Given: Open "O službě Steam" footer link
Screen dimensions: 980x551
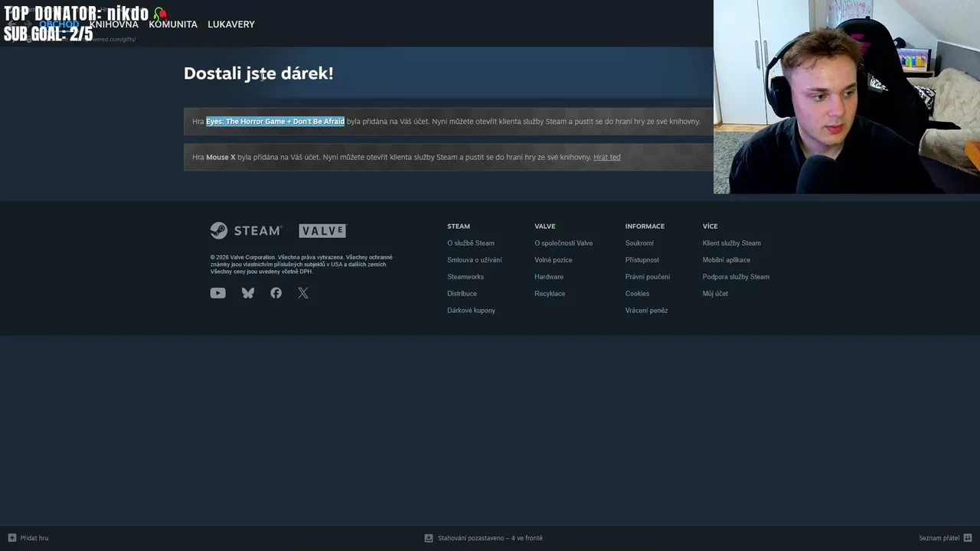Looking at the screenshot, I should point(471,243).
